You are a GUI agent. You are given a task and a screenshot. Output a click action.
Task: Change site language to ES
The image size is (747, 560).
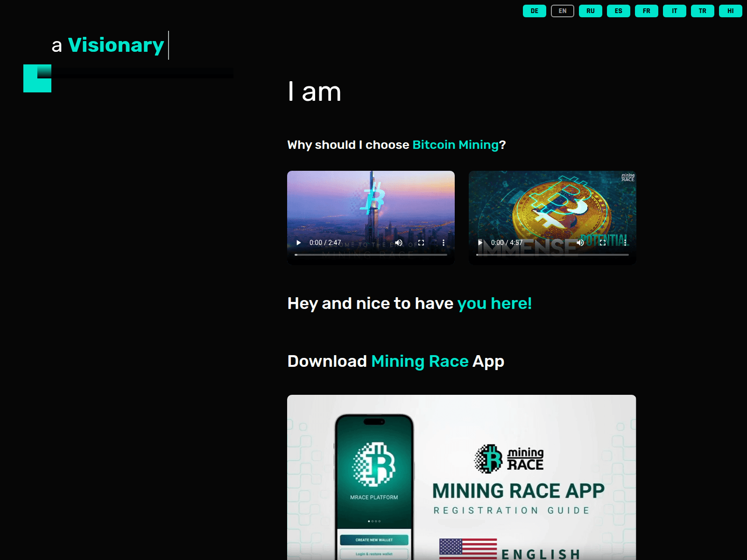tap(619, 11)
